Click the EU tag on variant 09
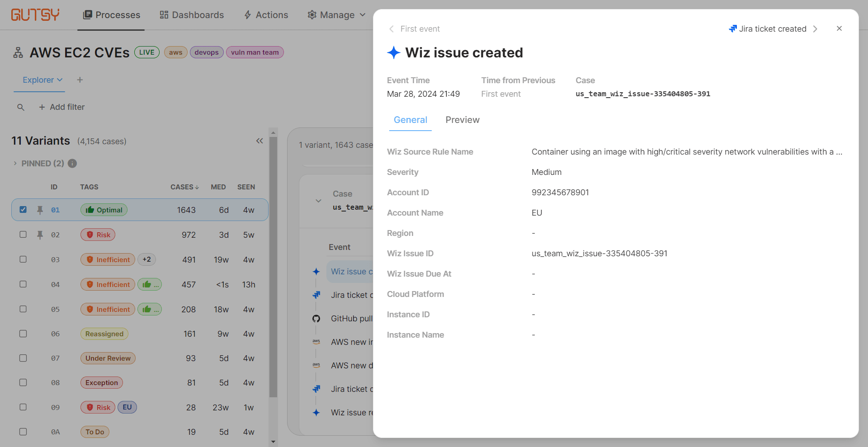This screenshot has height=447, width=868. tap(127, 407)
